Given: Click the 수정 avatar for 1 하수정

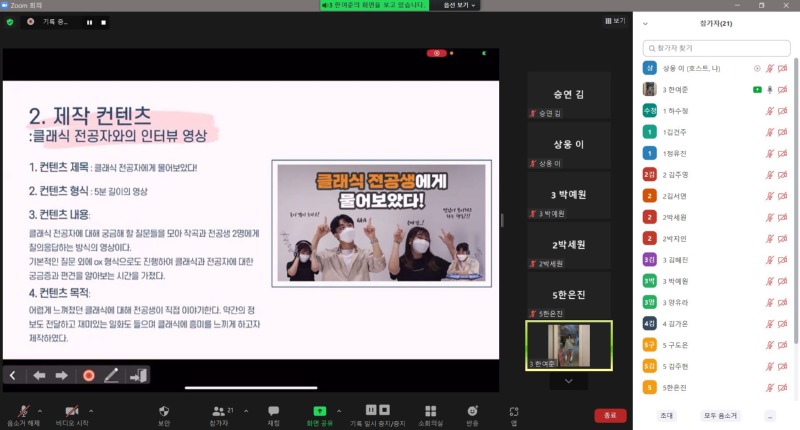Looking at the screenshot, I should 649,111.
